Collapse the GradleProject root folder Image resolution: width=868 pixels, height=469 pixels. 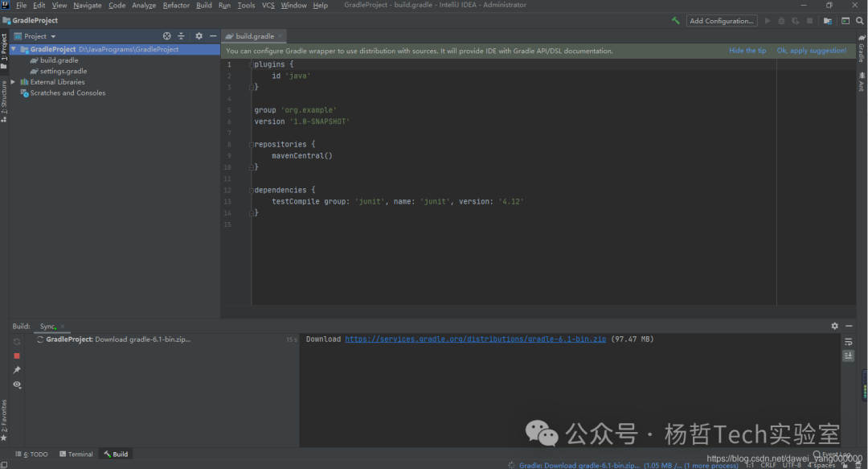tap(13, 49)
